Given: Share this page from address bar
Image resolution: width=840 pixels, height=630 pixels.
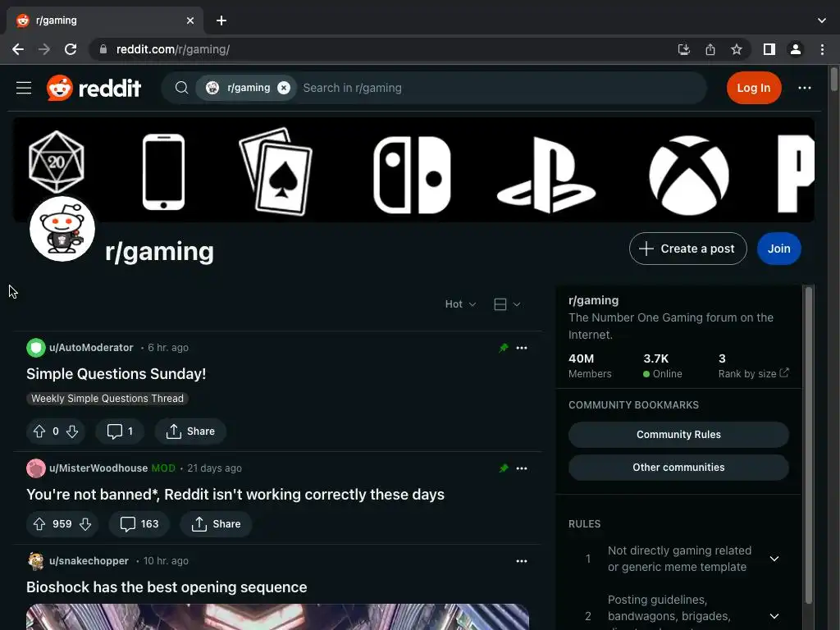Looking at the screenshot, I should click(710, 49).
